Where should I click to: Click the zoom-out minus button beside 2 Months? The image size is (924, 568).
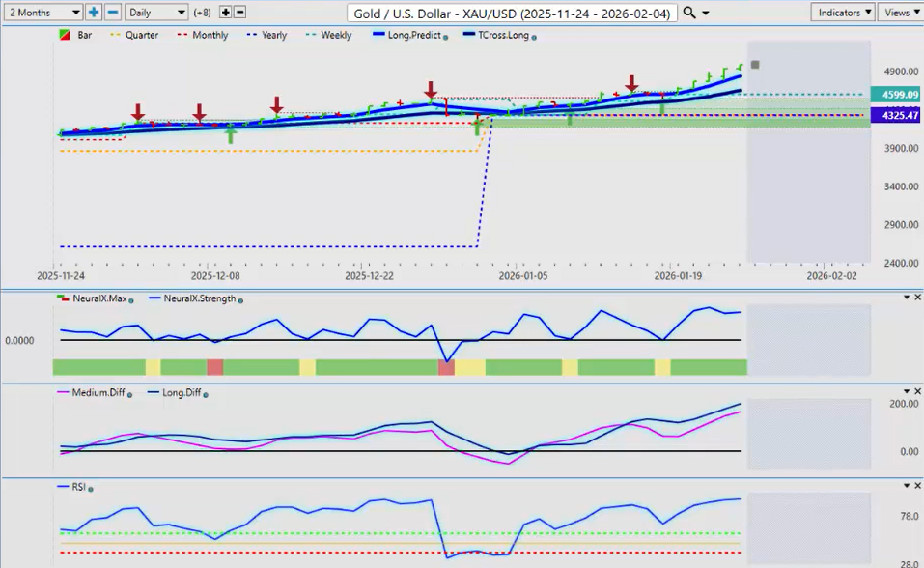(x=113, y=13)
